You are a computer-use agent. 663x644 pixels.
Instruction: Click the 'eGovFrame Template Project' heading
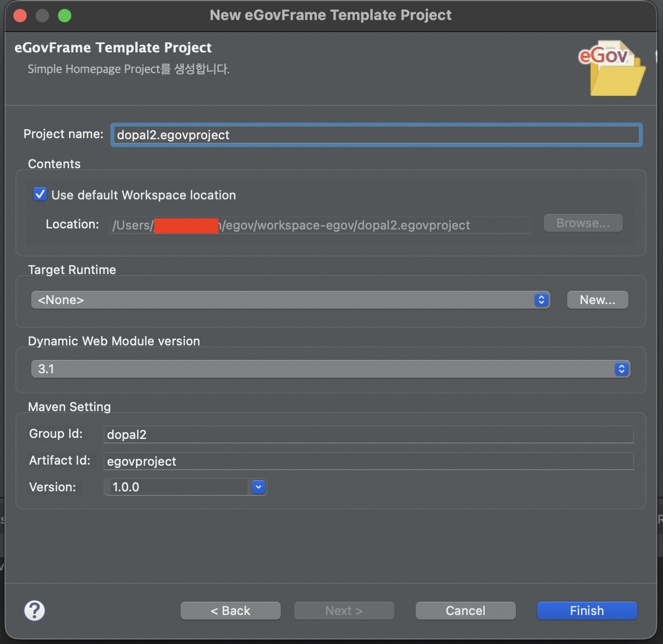113,47
